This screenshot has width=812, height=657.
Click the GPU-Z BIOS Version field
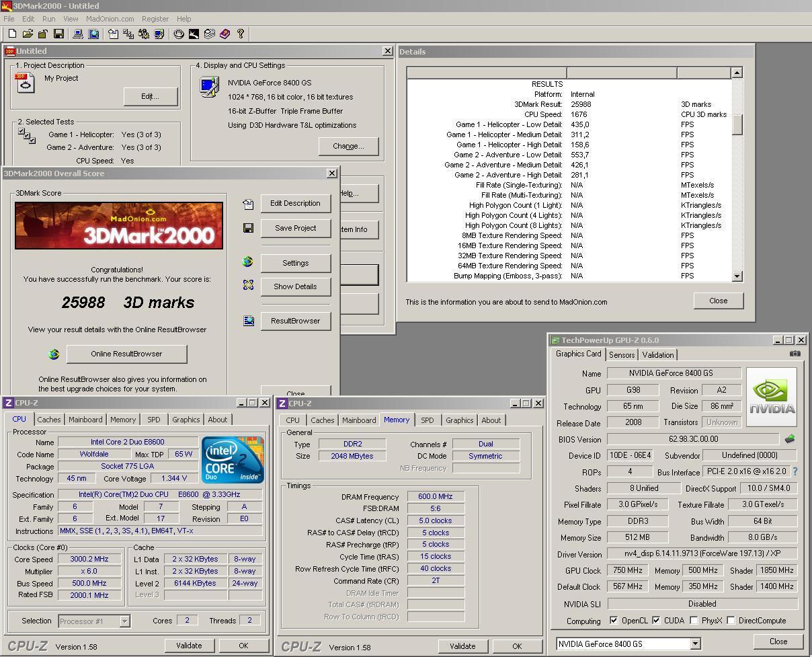coord(694,439)
